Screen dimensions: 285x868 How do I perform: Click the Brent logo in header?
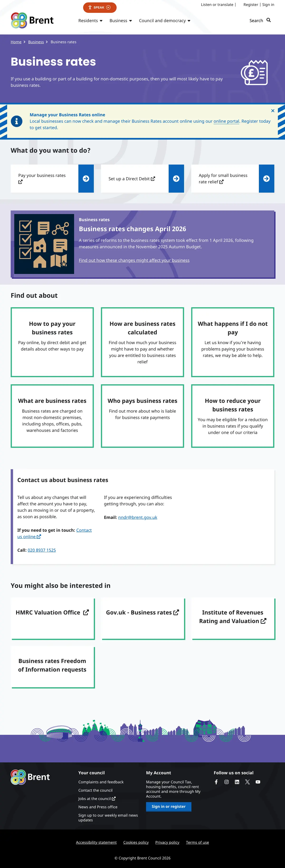coord(32,20)
